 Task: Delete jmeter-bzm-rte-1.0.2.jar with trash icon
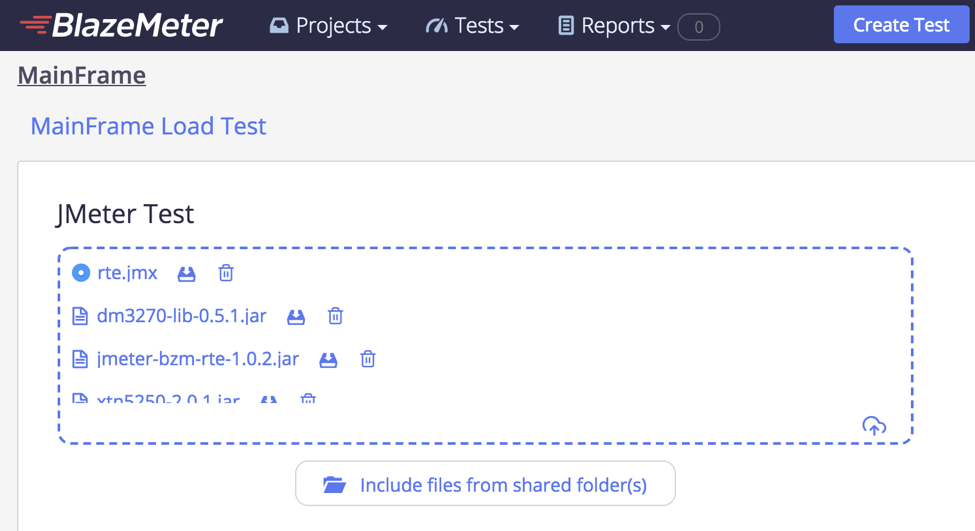point(368,359)
